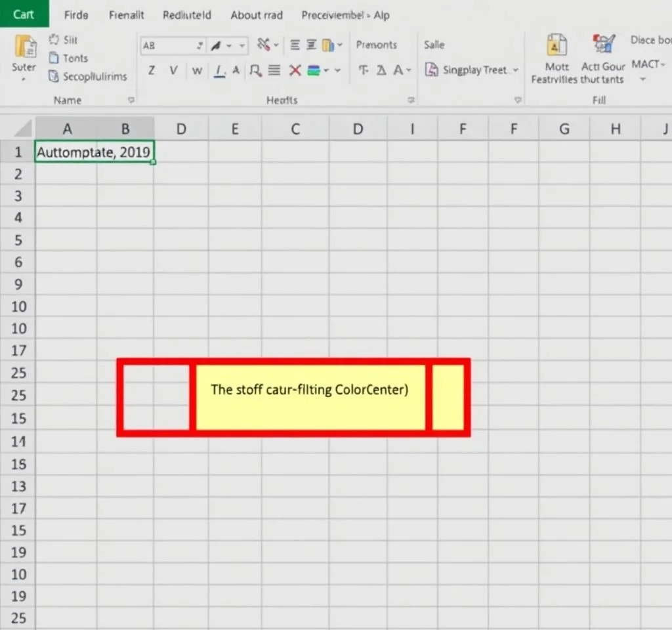This screenshot has width=672, height=630.
Task: Click the Siit icon in Name group
Action: coord(54,40)
